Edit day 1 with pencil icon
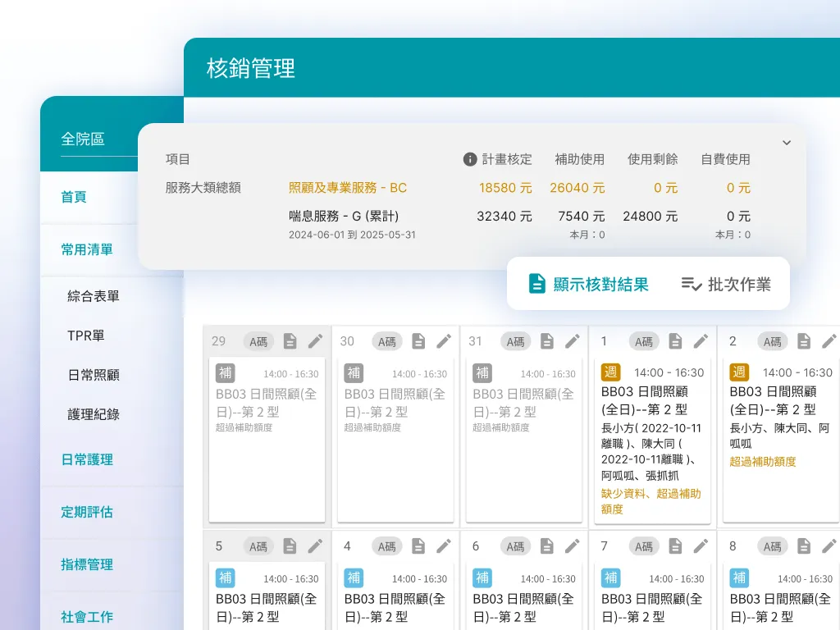This screenshot has width=840, height=630. pos(701,341)
